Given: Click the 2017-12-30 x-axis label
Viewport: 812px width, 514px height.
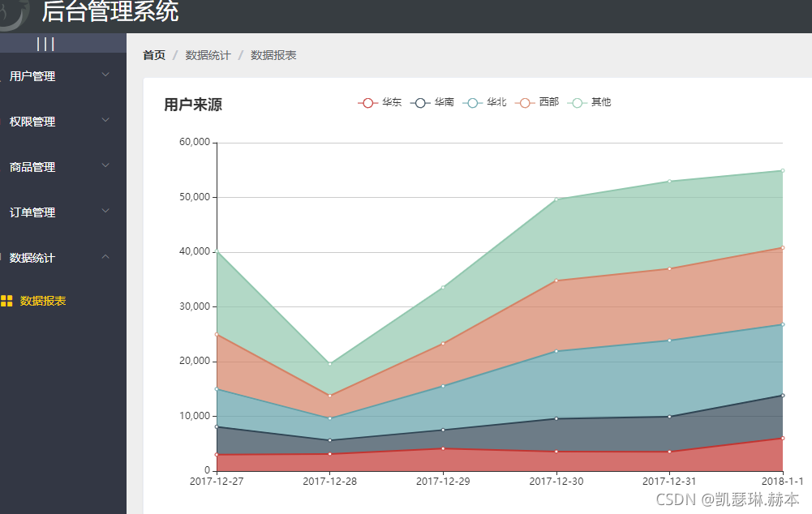Looking at the screenshot, I should (556, 481).
